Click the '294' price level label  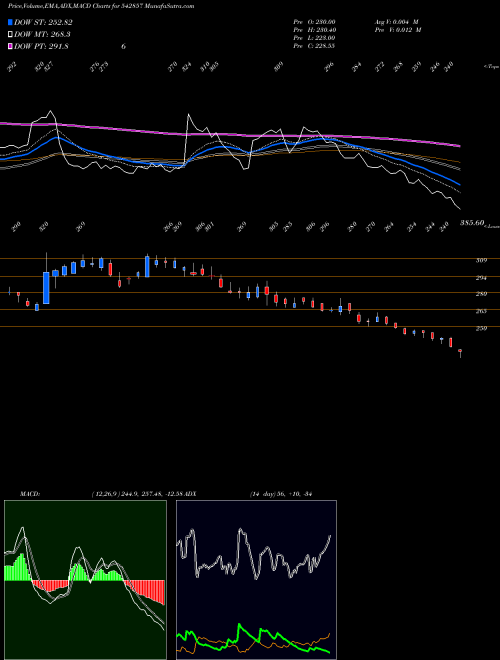pyautogui.click(x=481, y=278)
